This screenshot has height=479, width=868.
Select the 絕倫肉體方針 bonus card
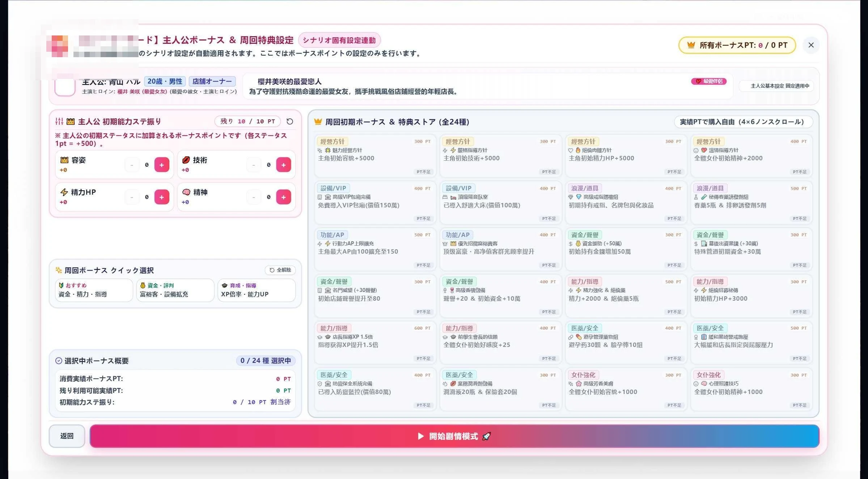click(626, 156)
